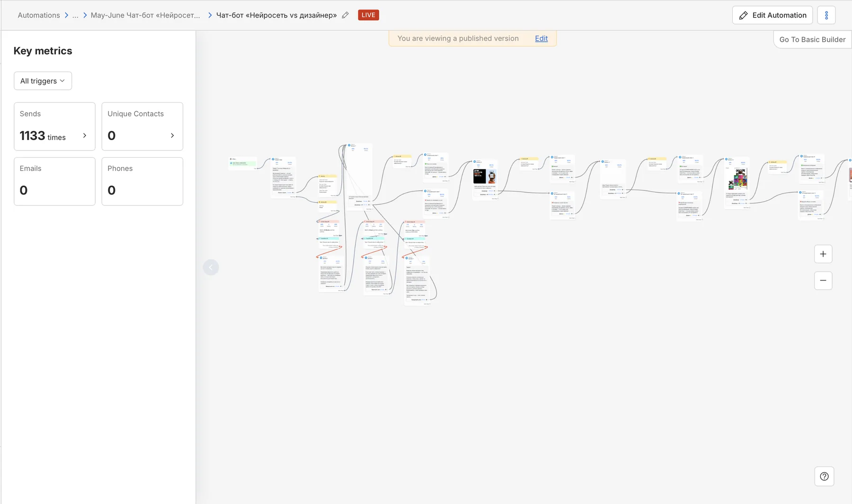The image size is (852, 504).
Task: Click the Чат-бот «Нейросеть vs дизайнер» title
Action: click(x=276, y=15)
